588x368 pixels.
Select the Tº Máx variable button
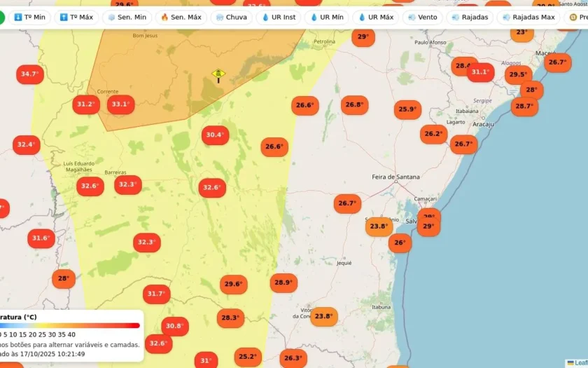(x=76, y=18)
